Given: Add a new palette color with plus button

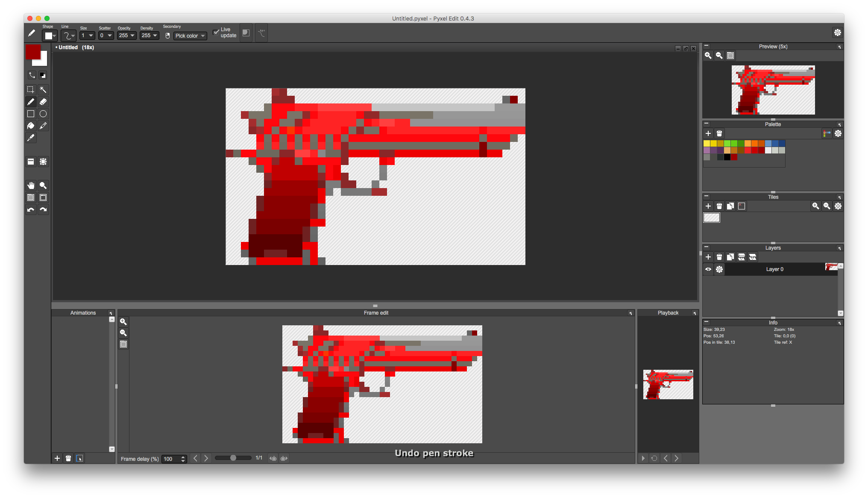Looking at the screenshot, I should pos(708,133).
